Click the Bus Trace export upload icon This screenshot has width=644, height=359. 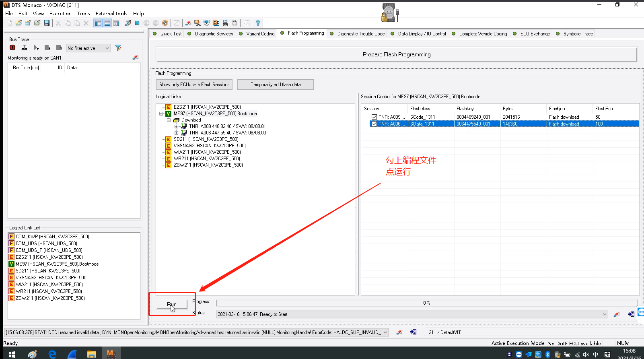click(x=24, y=47)
